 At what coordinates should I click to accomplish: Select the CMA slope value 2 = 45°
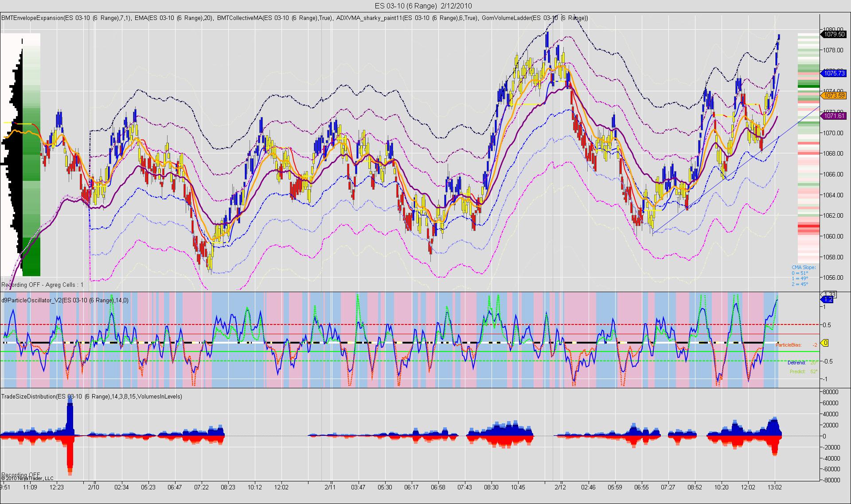(800, 284)
